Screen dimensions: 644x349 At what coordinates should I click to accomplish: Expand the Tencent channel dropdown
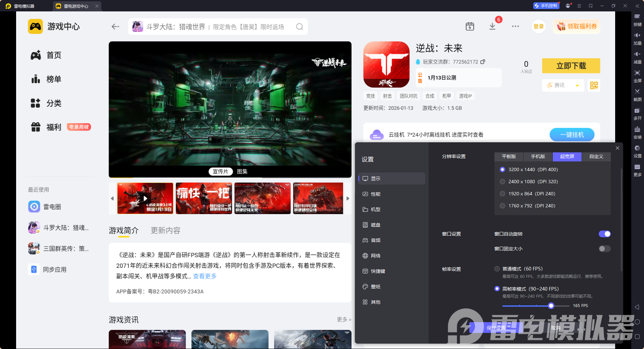(577, 86)
